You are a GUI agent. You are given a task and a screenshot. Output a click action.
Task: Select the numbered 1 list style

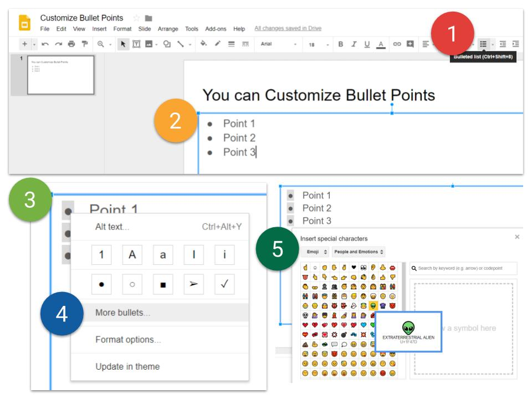pos(101,254)
